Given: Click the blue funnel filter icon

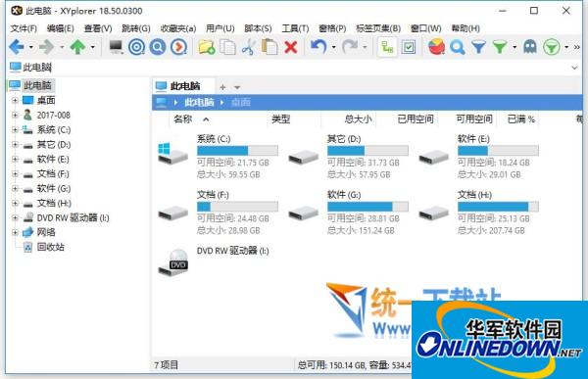Looking at the screenshot, I should 479,47.
